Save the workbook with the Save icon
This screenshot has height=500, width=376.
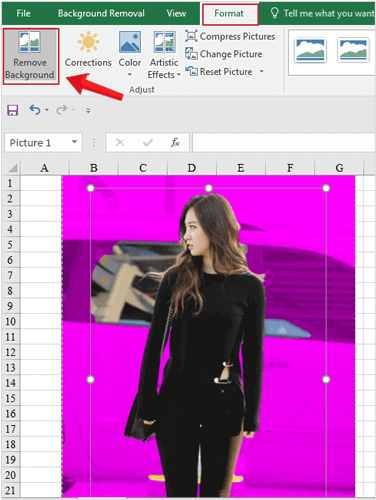click(13, 110)
